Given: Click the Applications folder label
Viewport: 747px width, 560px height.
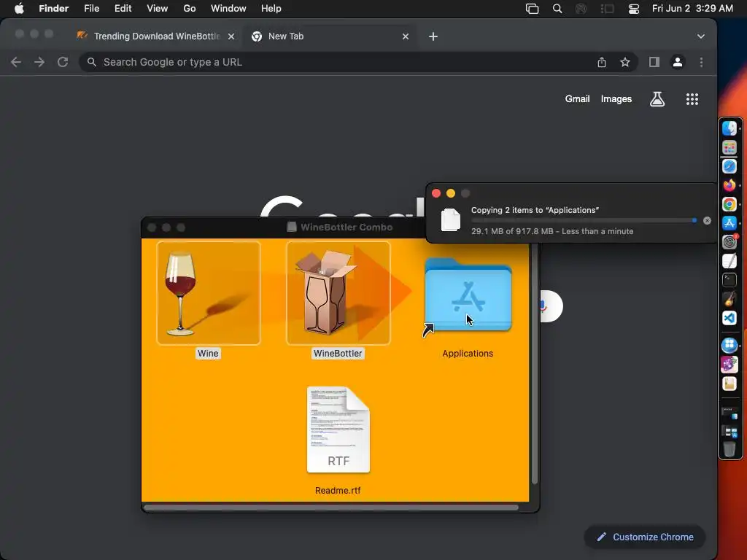Looking at the screenshot, I should point(468,354).
